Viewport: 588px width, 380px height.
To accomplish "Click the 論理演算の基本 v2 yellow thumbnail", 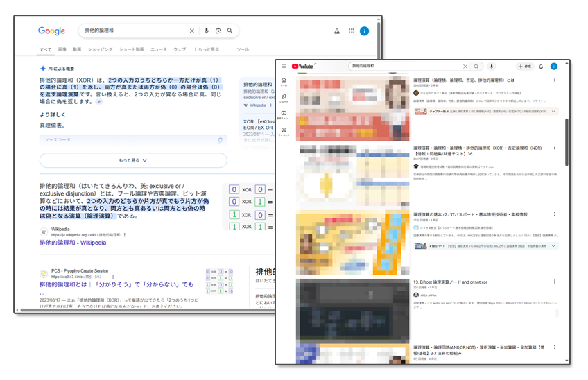I will (352, 243).
